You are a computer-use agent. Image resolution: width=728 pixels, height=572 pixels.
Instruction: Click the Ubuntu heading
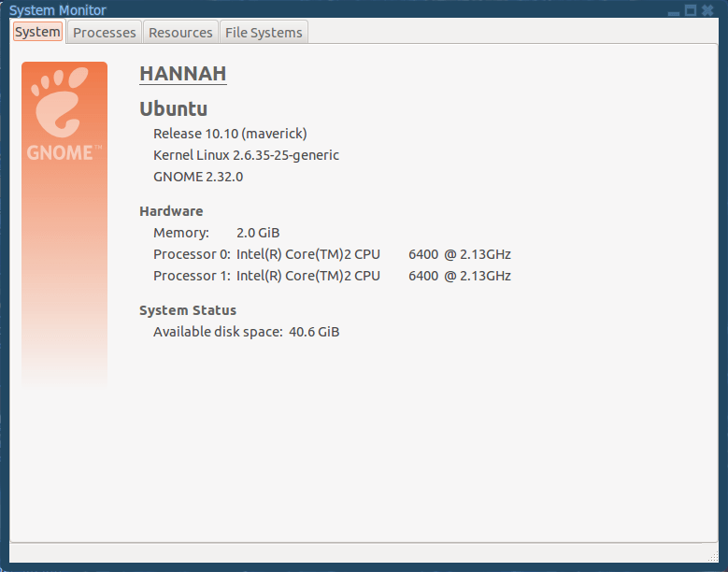(x=173, y=108)
